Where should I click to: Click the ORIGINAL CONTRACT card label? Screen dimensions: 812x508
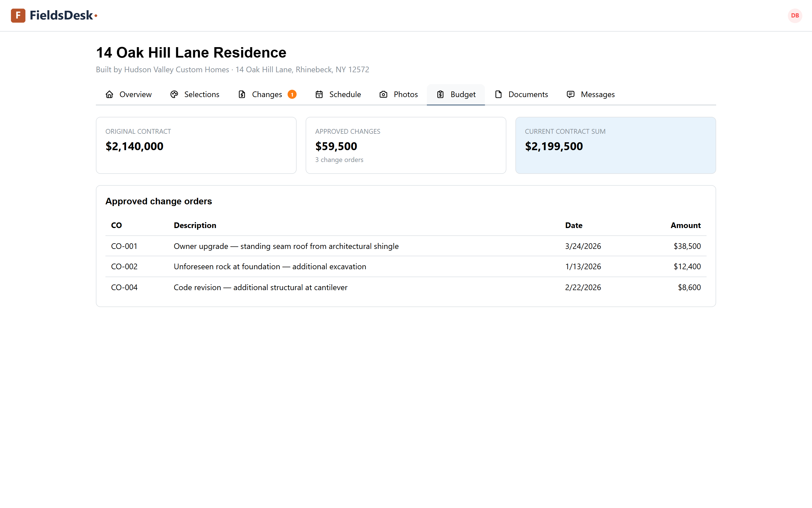pyautogui.click(x=138, y=131)
